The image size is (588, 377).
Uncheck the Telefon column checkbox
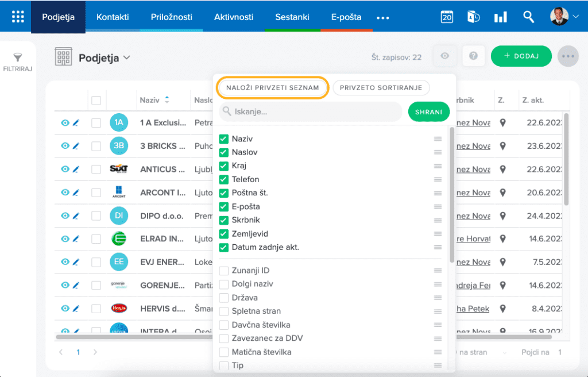coord(224,179)
